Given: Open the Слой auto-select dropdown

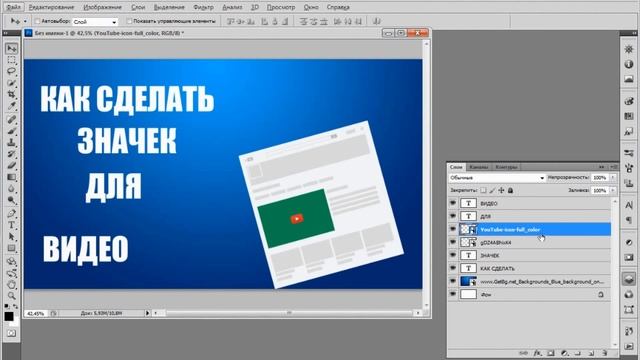Looking at the screenshot, I should point(95,22).
